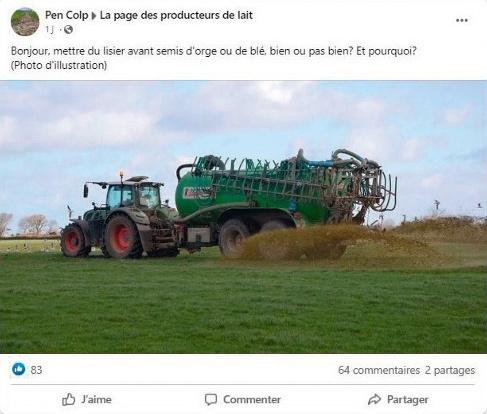The width and height of the screenshot is (487, 414).
Task: Click the blue like reaction icon
Action: pyautogui.click(x=19, y=369)
